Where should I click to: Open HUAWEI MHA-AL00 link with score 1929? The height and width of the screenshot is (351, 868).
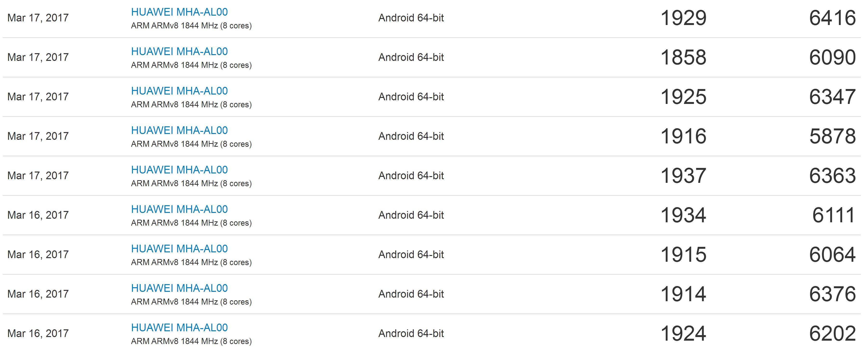pyautogui.click(x=179, y=12)
